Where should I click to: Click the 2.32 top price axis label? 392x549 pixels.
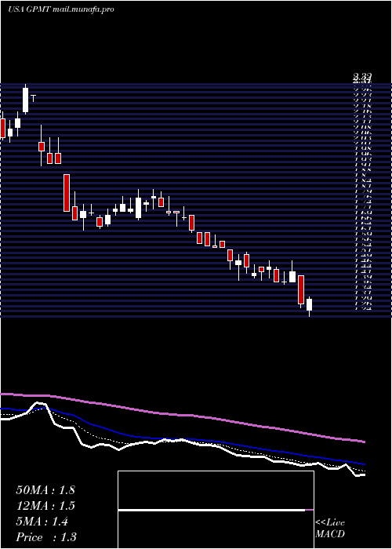[x=362, y=75]
